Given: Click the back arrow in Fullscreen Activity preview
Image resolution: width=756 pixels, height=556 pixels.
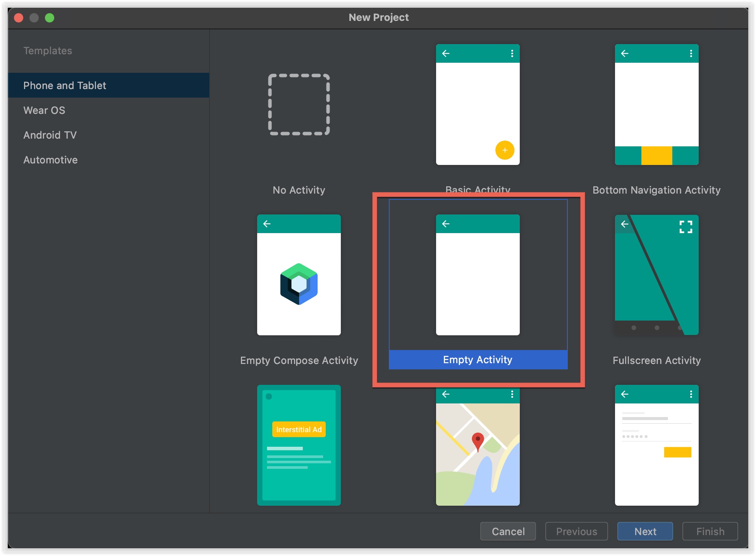Looking at the screenshot, I should 625,224.
